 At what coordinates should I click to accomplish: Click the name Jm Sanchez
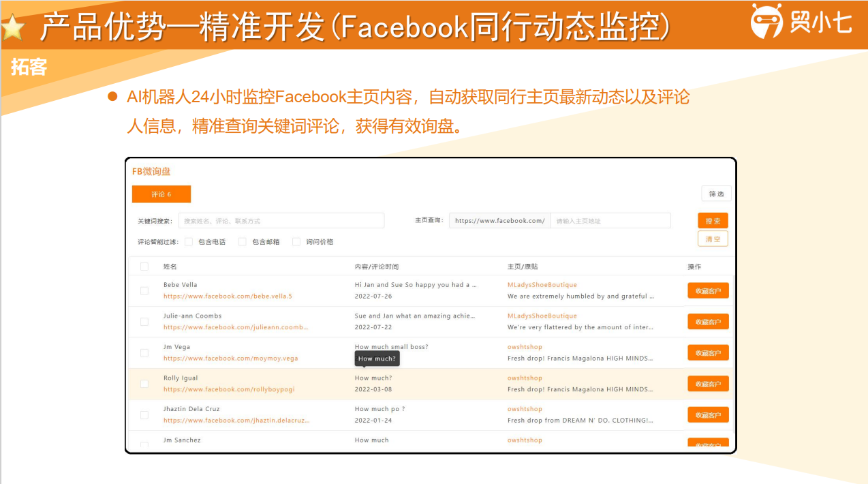click(182, 440)
